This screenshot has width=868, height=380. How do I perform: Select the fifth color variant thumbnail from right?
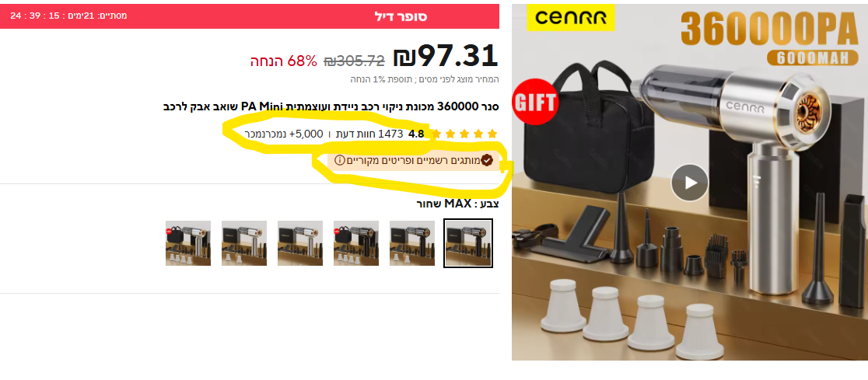point(244,243)
